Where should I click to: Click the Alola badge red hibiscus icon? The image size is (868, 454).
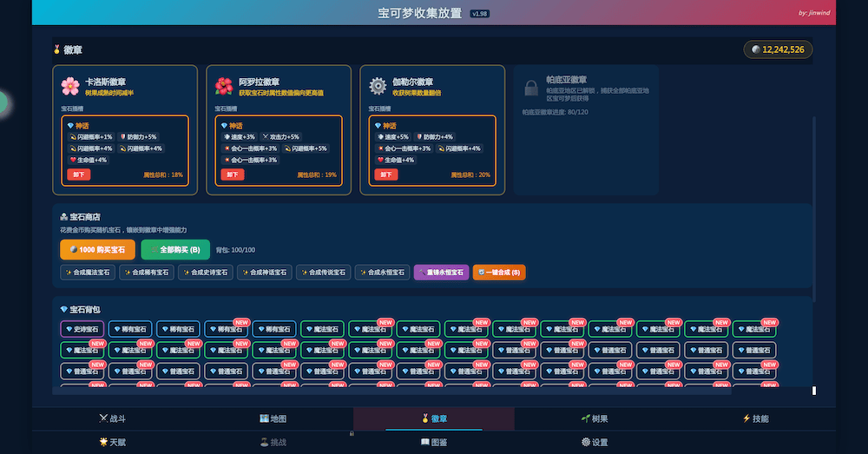click(x=224, y=86)
